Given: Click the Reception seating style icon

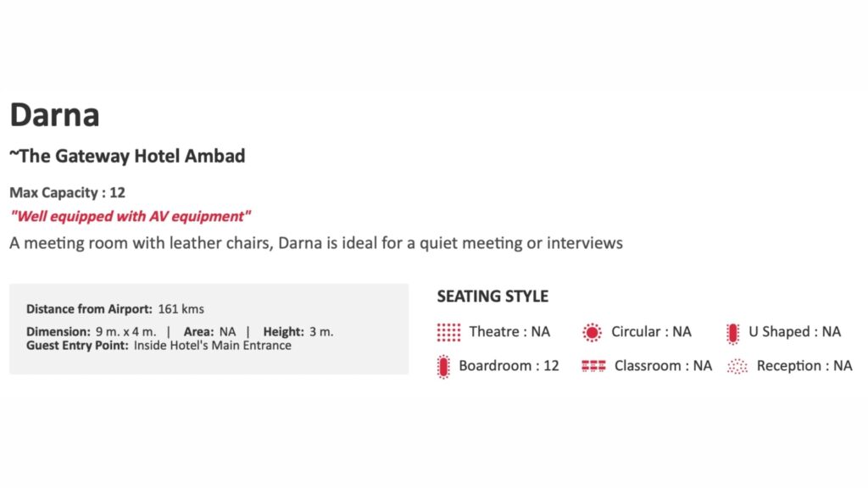Looking at the screenshot, I should (737, 366).
